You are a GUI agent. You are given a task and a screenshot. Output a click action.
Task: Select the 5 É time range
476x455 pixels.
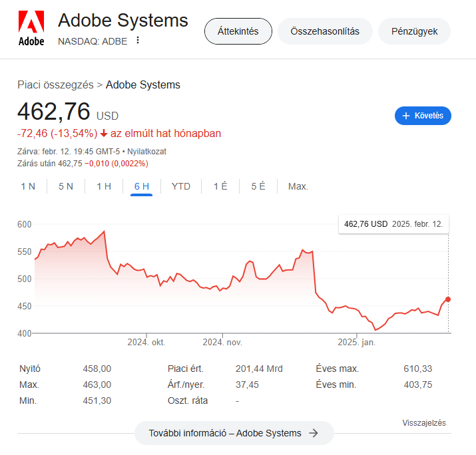pos(258,186)
